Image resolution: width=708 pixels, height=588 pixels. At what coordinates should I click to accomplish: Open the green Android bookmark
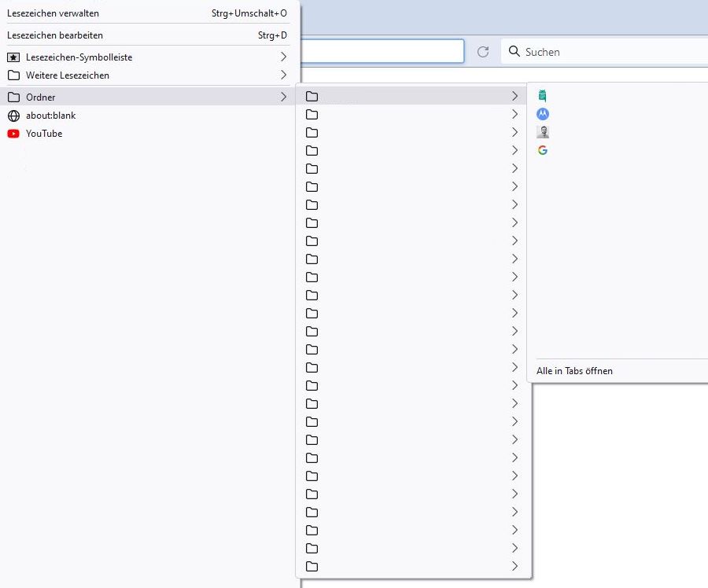(x=542, y=96)
